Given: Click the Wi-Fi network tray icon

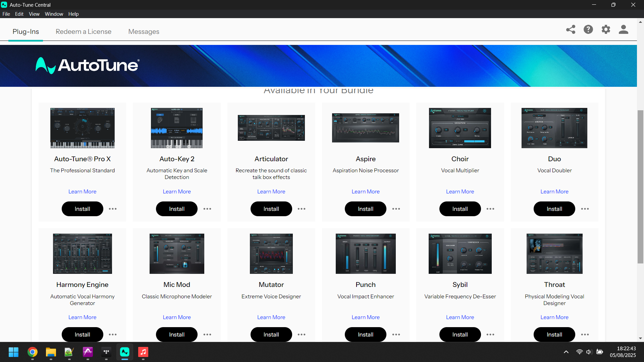Looking at the screenshot, I should pyautogui.click(x=579, y=352).
